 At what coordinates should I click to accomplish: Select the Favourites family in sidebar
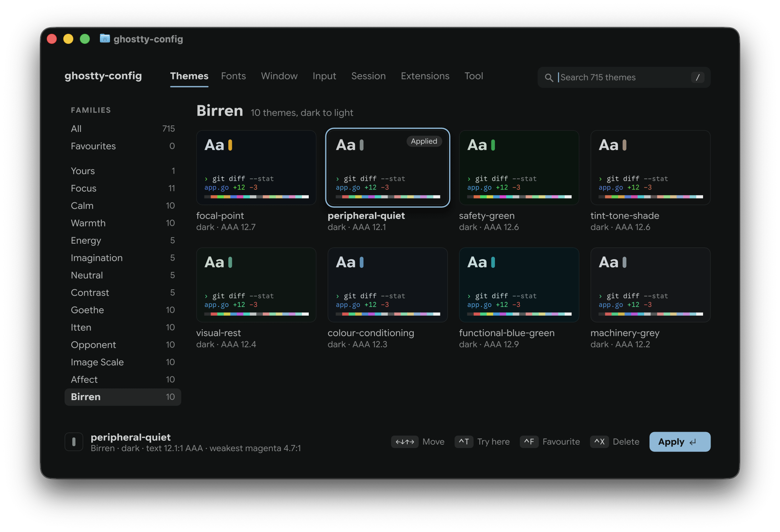[123, 146]
